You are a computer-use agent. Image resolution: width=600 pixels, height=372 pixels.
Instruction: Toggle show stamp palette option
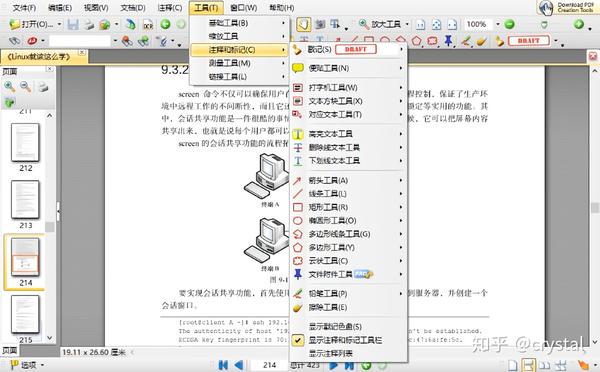pos(347,326)
